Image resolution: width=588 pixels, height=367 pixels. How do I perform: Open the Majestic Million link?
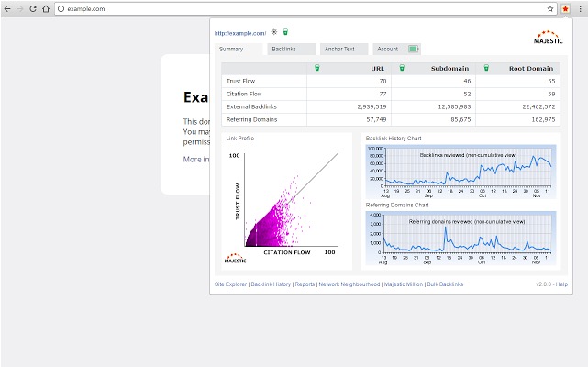pos(405,284)
